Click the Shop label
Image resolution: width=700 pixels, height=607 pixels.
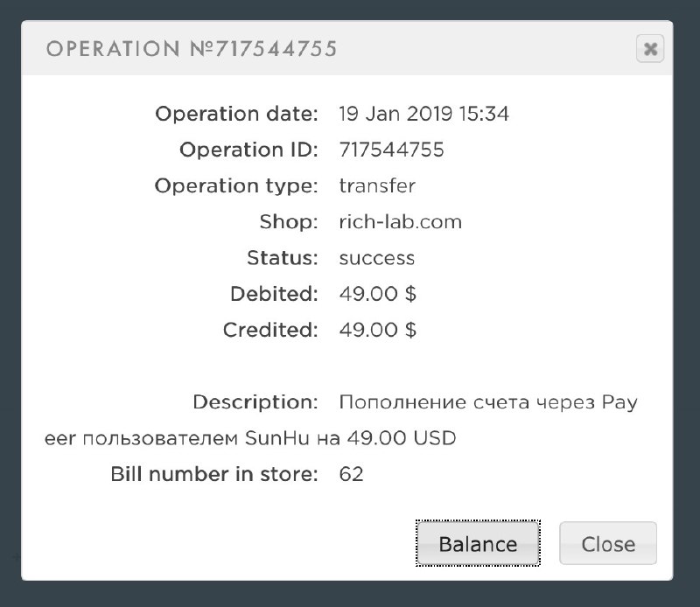[289, 222]
